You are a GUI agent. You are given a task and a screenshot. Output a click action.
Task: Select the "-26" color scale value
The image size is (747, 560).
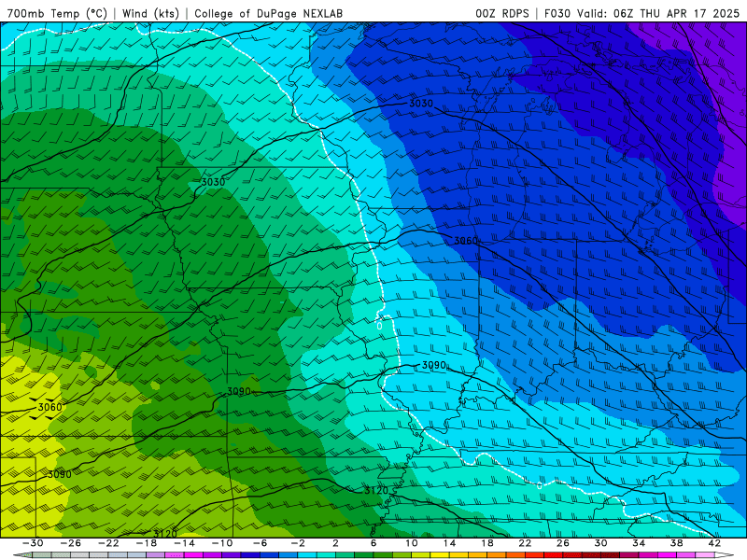tap(71, 543)
